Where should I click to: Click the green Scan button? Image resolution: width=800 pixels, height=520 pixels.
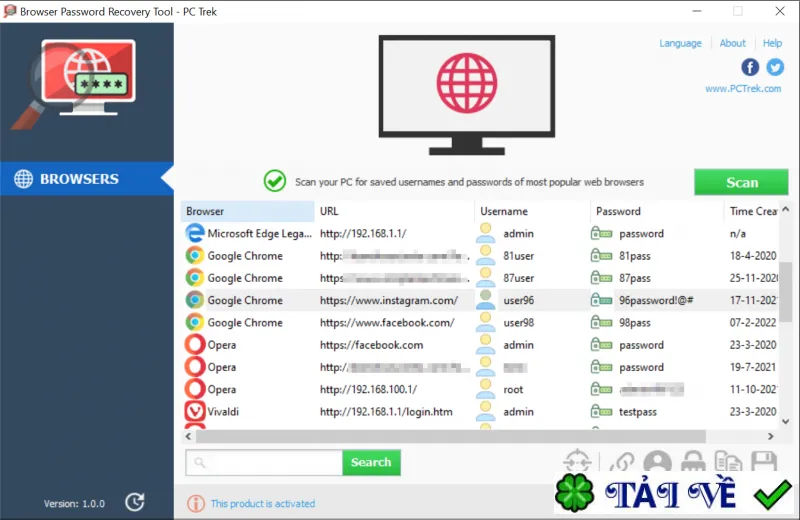point(741,182)
